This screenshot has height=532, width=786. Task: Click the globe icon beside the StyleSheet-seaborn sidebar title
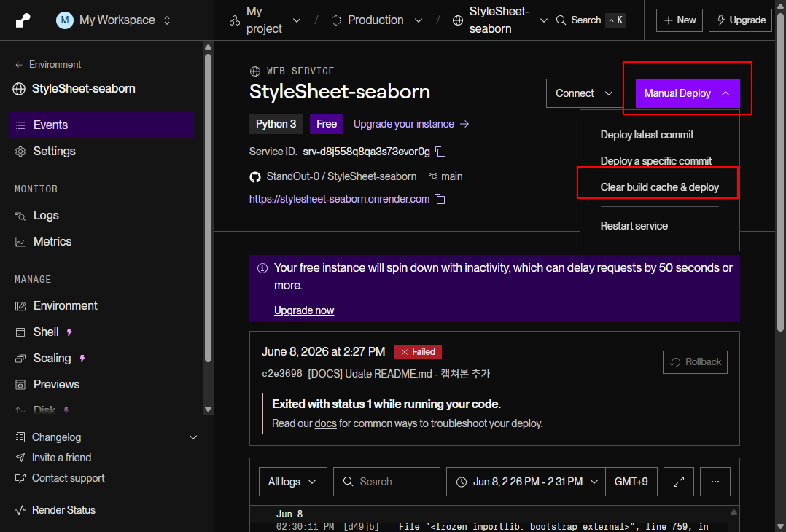click(19, 89)
